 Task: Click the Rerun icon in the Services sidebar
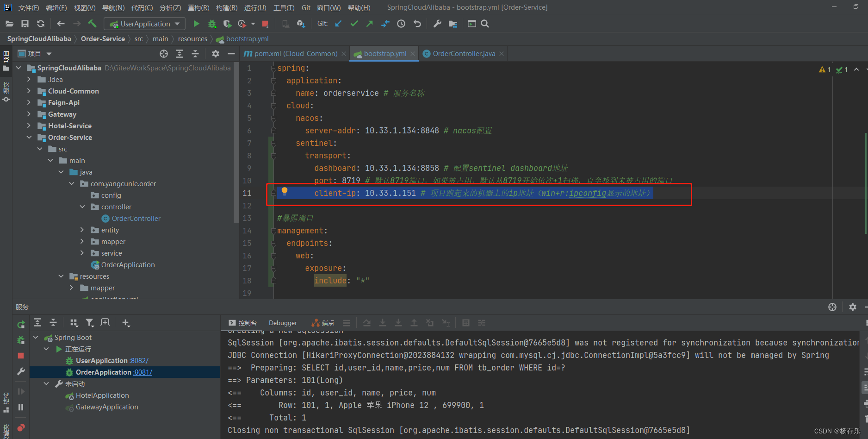(x=21, y=325)
